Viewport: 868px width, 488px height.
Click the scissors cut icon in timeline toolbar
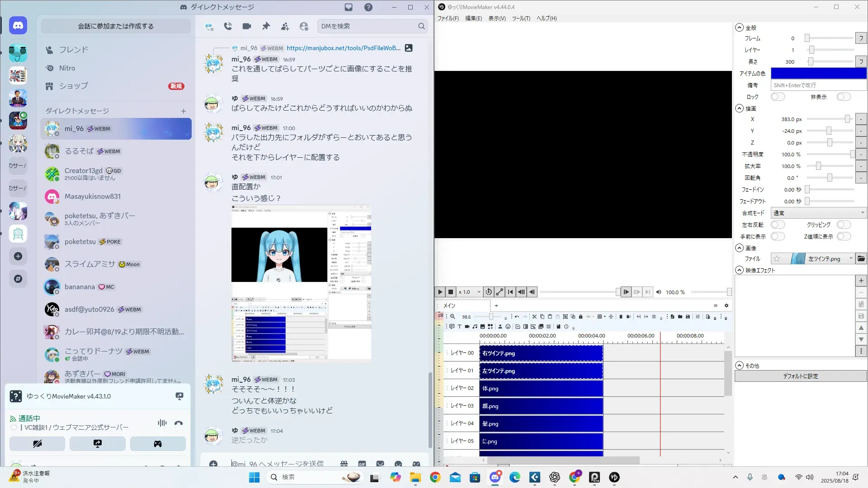click(534, 317)
